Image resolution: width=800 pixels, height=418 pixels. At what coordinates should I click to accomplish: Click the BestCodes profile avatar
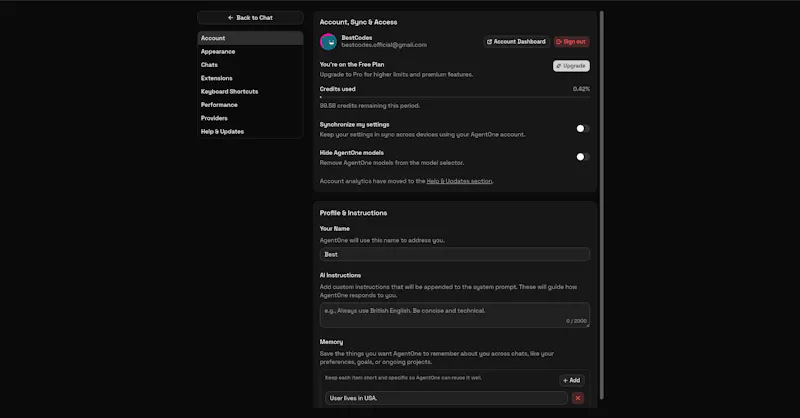pyautogui.click(x=328, y=42)
